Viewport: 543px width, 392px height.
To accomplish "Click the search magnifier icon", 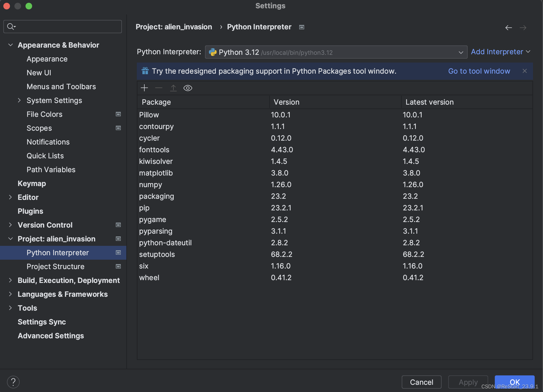I will [11, 27].
